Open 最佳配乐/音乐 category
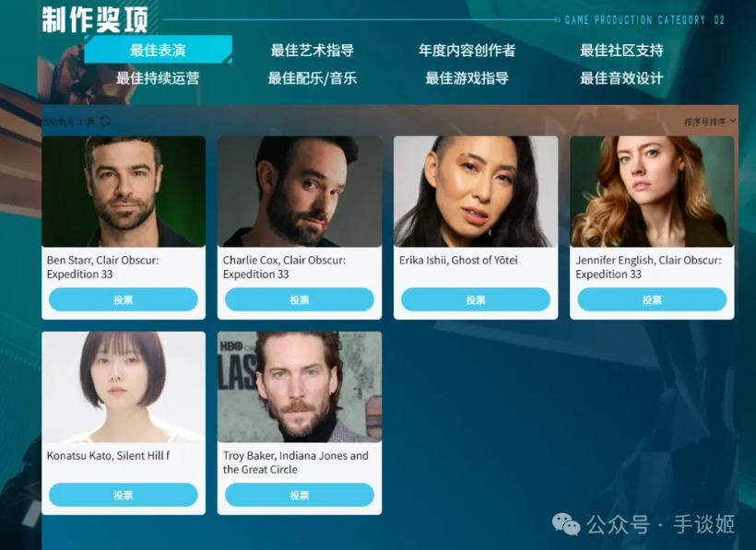756x550 pixels. [313, 78]
